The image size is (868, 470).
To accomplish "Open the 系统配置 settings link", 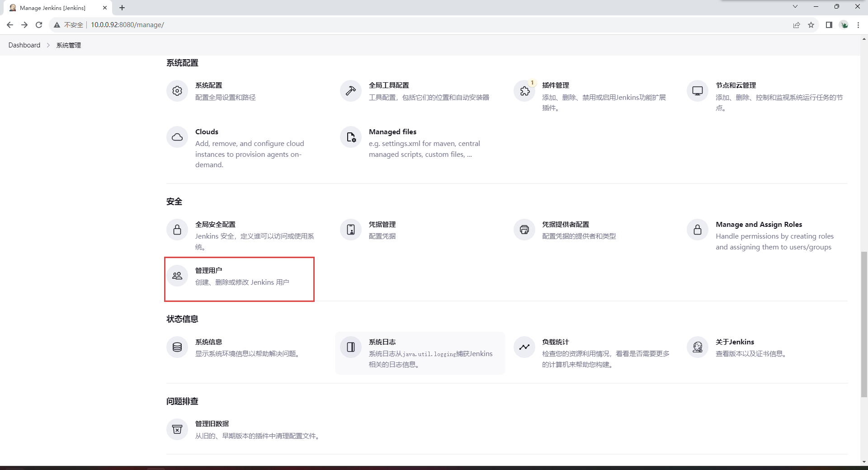I will pyautogui.click(x=209, y=85).
